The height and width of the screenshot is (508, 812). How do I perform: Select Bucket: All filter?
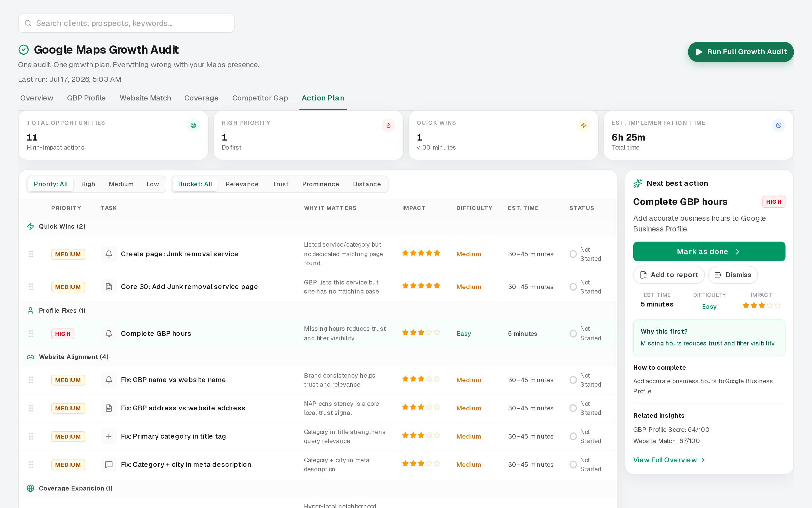point(195,184)
